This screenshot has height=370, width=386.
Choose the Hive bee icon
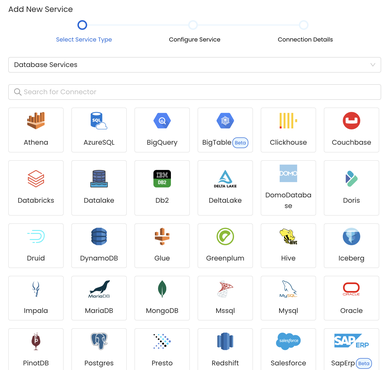point(288,236)
